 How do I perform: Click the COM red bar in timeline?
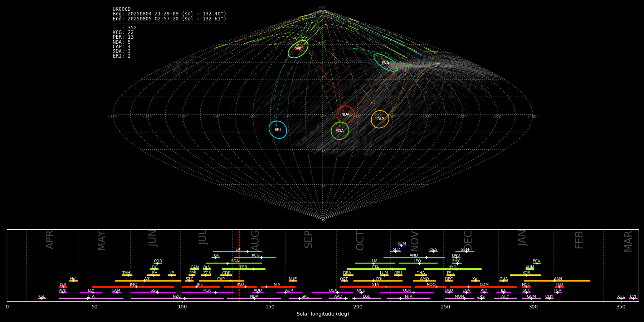[x=483, y=287]
